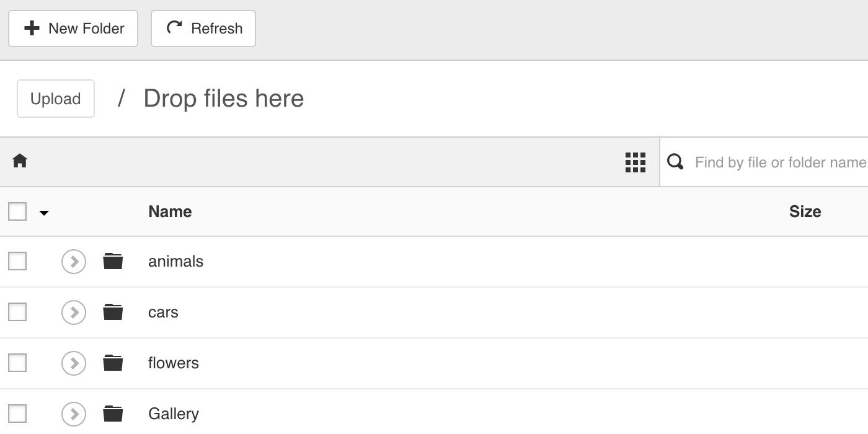Screen dimensions: 868x434
Task: Switch to grid view icon
Action: 635,162
